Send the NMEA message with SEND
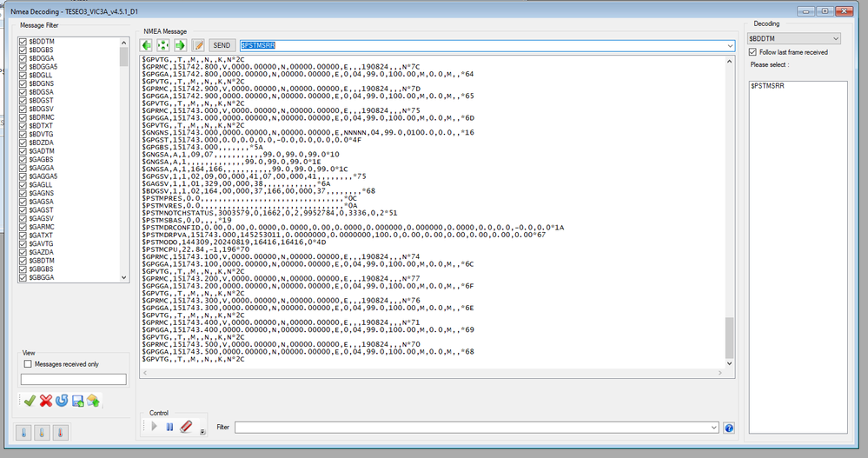Screen dimensions: 868x458 [222, 45]
